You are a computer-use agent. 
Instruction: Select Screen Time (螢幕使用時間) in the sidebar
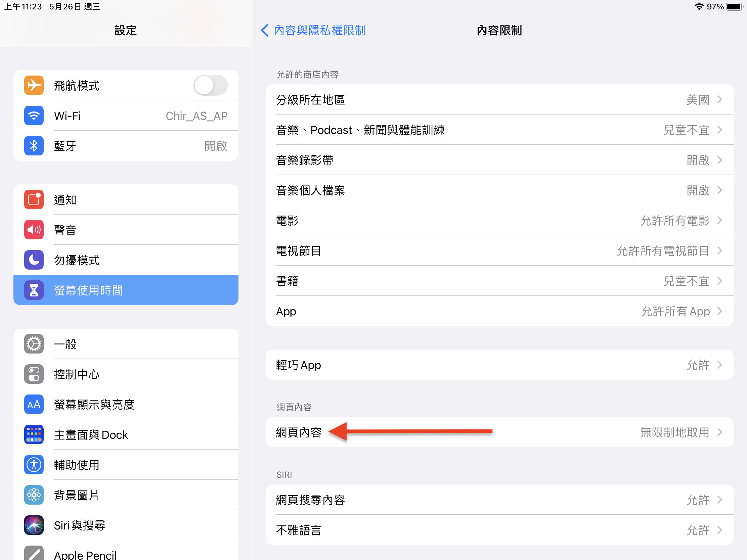pyautogui.click(x=126, y=290)
